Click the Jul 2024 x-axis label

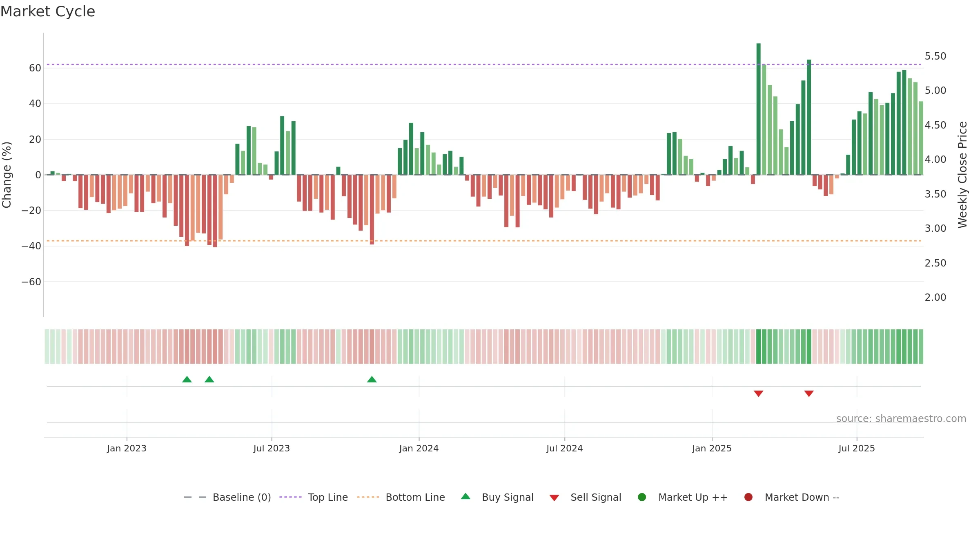[565, 448]
